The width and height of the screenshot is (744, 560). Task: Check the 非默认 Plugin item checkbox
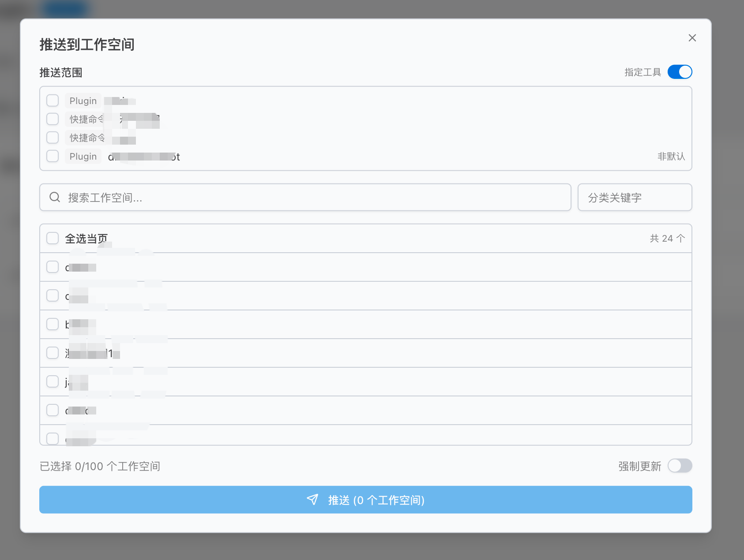coord(52,156)
